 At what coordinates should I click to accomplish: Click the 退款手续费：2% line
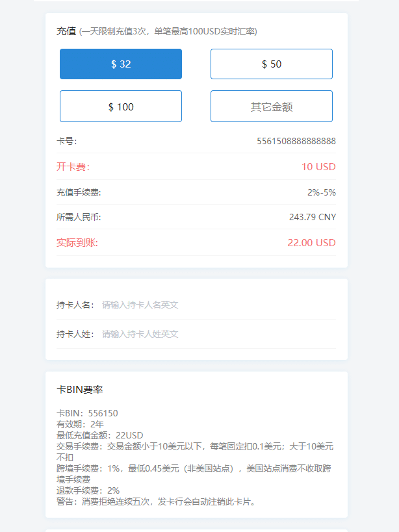coord(88,490)
